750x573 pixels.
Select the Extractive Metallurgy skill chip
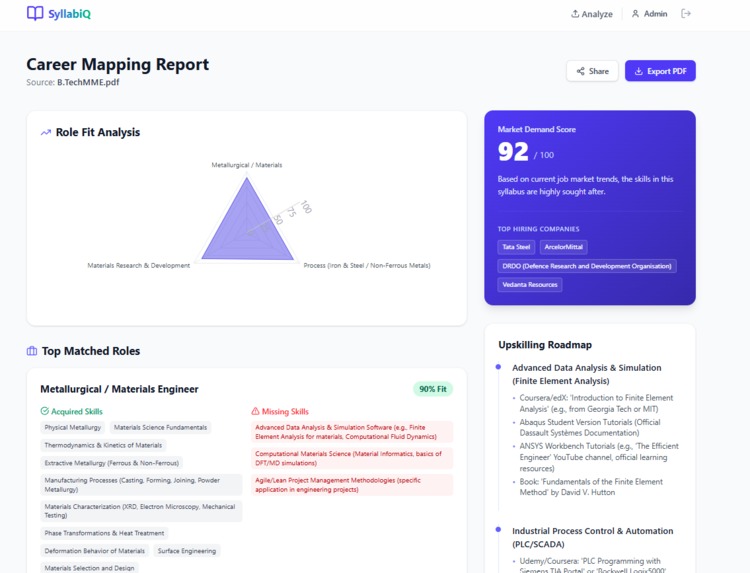[112, 463]
